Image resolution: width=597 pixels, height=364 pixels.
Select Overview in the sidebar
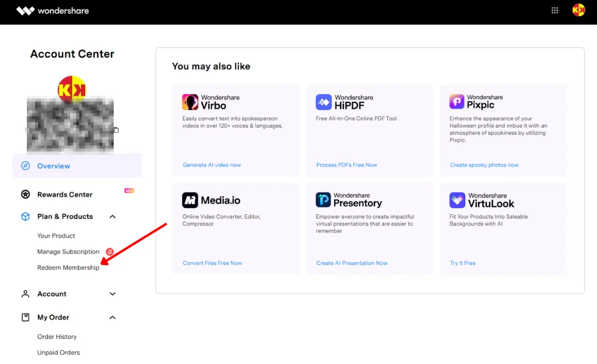[54, 166]
